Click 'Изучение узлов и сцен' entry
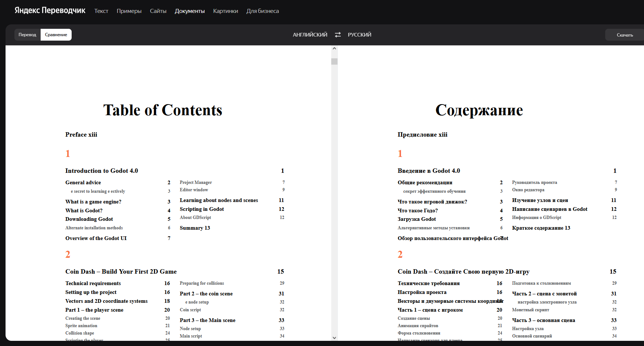The width and height of the screenshot is (644, 346). [540, 200]
